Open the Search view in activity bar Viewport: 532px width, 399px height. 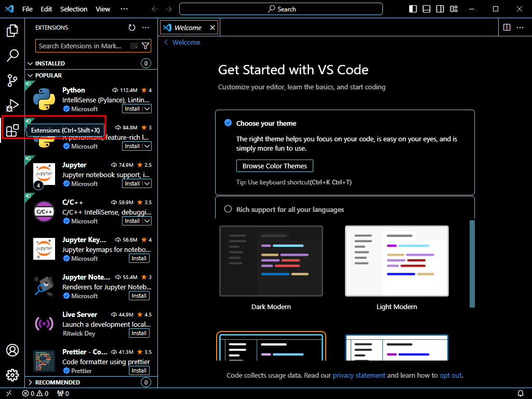tap(12, 55)
